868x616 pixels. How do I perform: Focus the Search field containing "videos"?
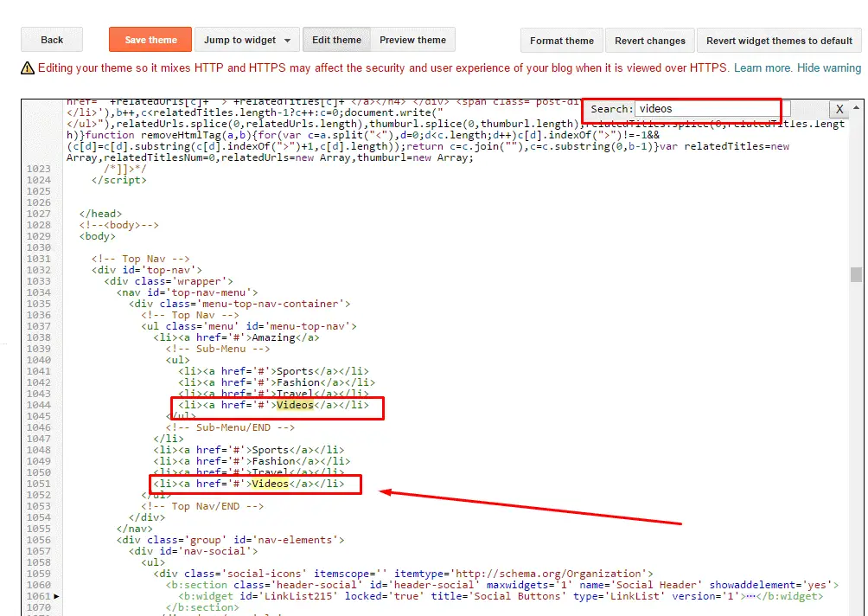712,109
